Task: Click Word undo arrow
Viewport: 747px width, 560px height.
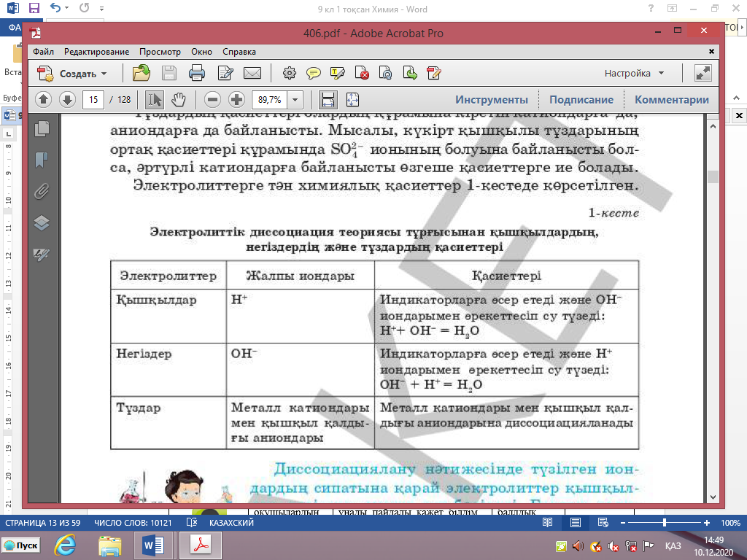Action: point(55,8)
